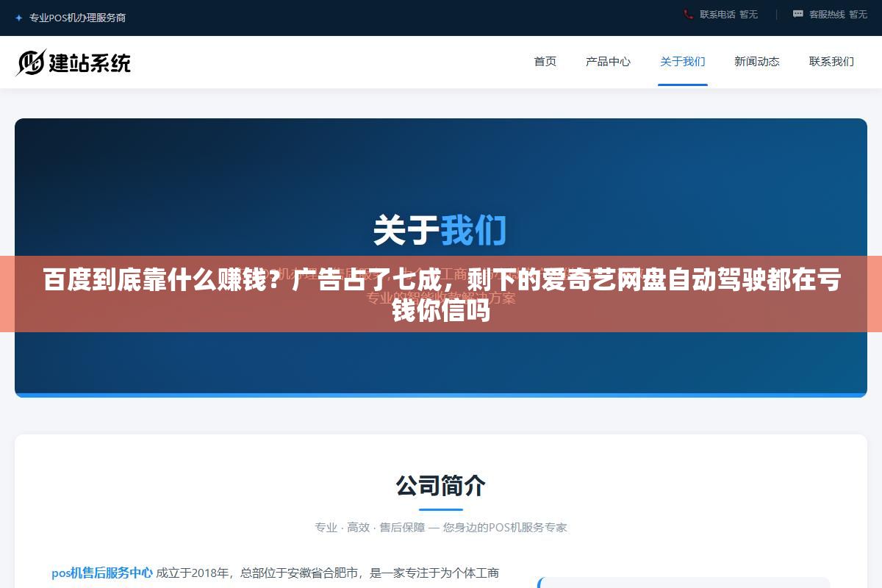
Task: Click the phone icon by 联系电话
Action: [x=689, y=14]
